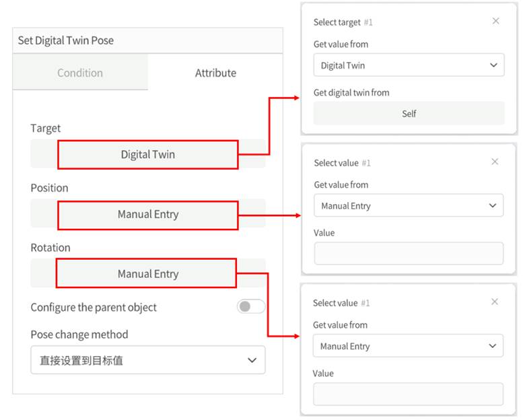Expand Get value from dropdown in Select target

pos(408,65)
